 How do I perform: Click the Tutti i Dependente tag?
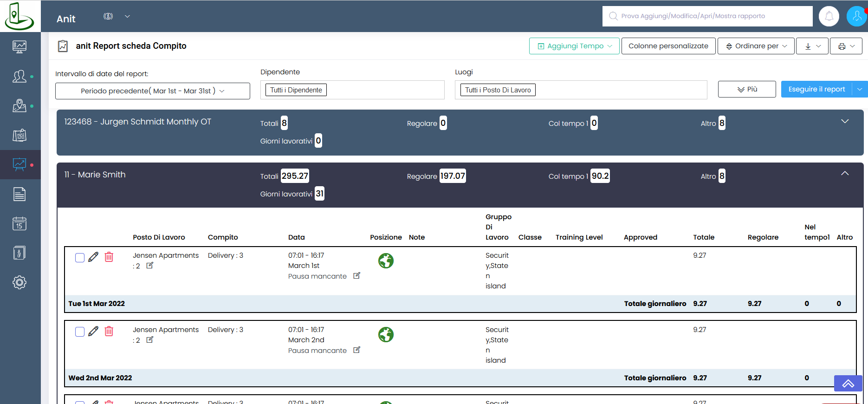pos(296,90)
